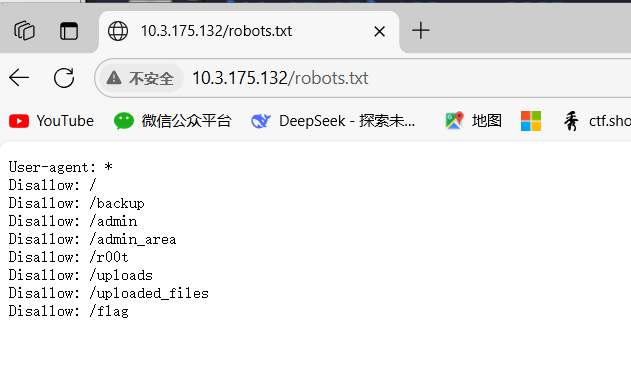Screen dimensions: 631x375
Task: Click the not-secure warning triangle
Action: (114, 78)
